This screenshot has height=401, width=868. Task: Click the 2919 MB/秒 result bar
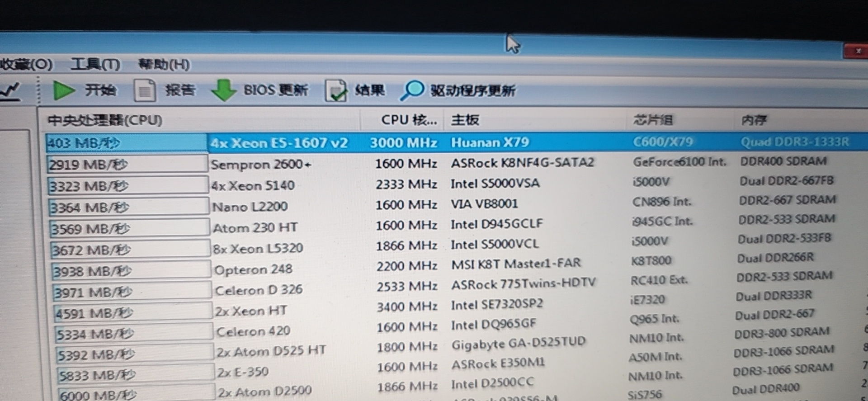point(127,164)
